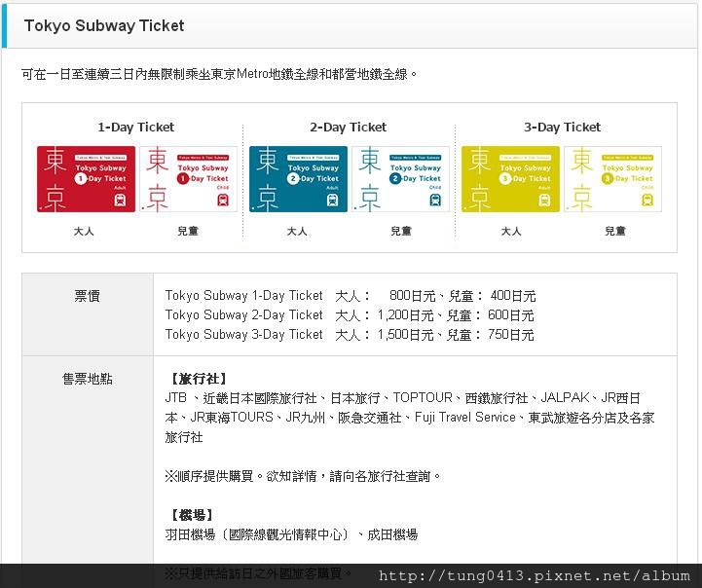Click the Tokyo Subway 2-Day Ticket price line
The height and width of the screenshot is (588, 702).
[350, 315]
